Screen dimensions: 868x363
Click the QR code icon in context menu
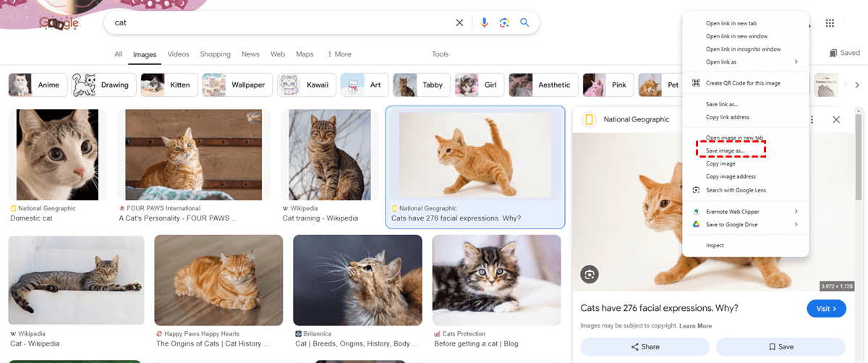click(696, 83)
